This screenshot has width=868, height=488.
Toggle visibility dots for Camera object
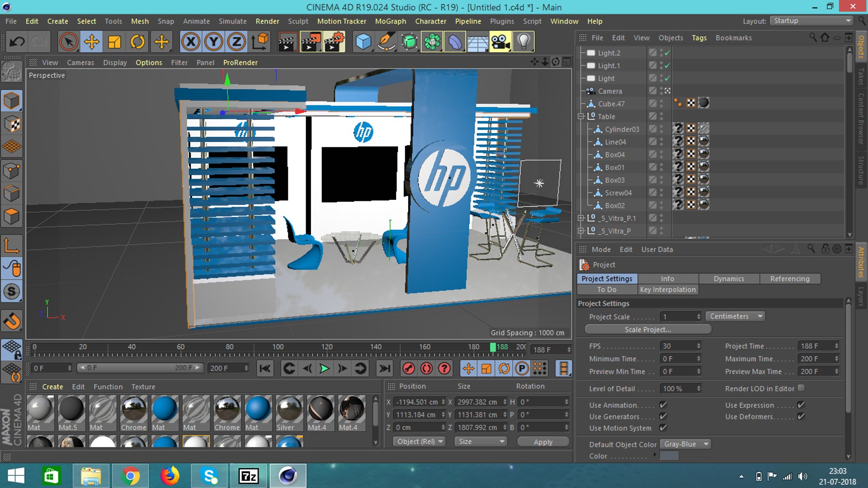661,91
